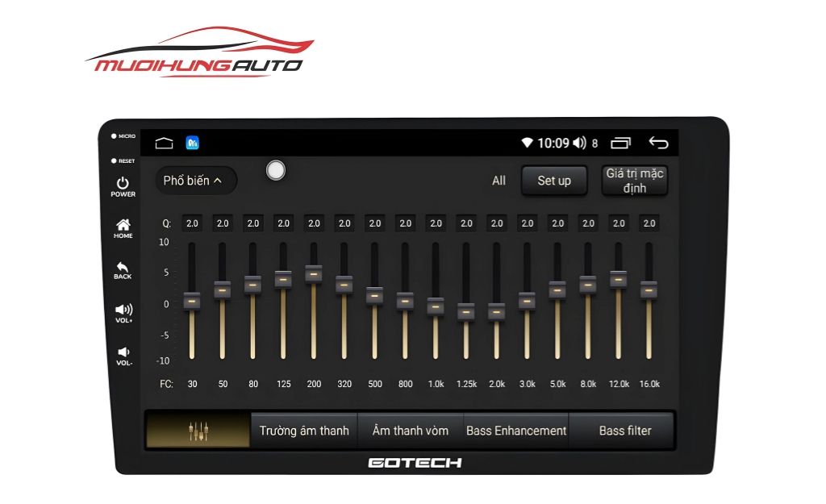Screen dimensions: 826x504
Task: Select the equalizer sliders tab
Action: pos(198,431)
